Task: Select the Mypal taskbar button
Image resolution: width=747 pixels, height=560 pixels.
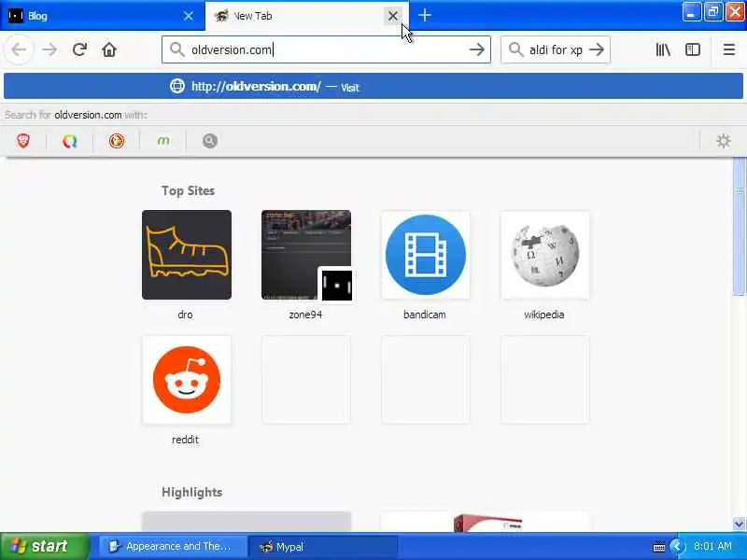Action: [323, 546]
